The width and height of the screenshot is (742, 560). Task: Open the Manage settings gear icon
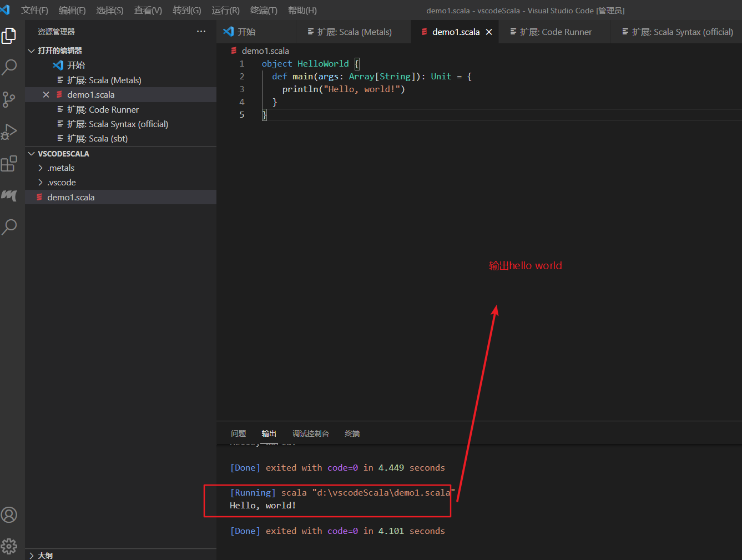[x=9, y=546]
